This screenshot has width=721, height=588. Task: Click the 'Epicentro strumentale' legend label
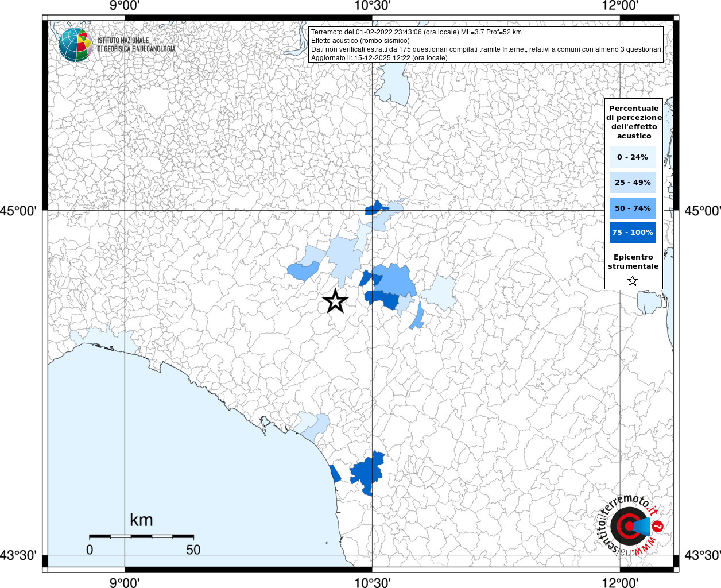633,262
